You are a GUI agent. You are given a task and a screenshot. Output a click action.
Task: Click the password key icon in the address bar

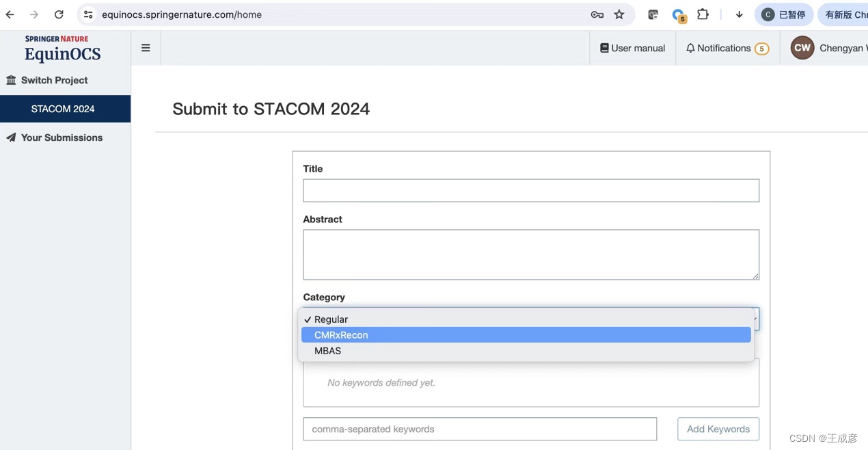coord(597,14)
